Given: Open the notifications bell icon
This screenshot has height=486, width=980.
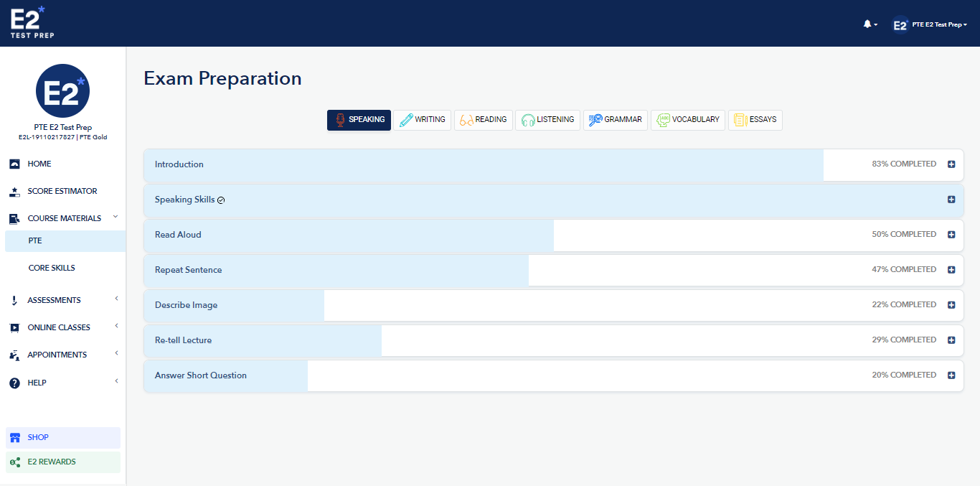Looking at the screenshot, I should (x=867, y=24).
